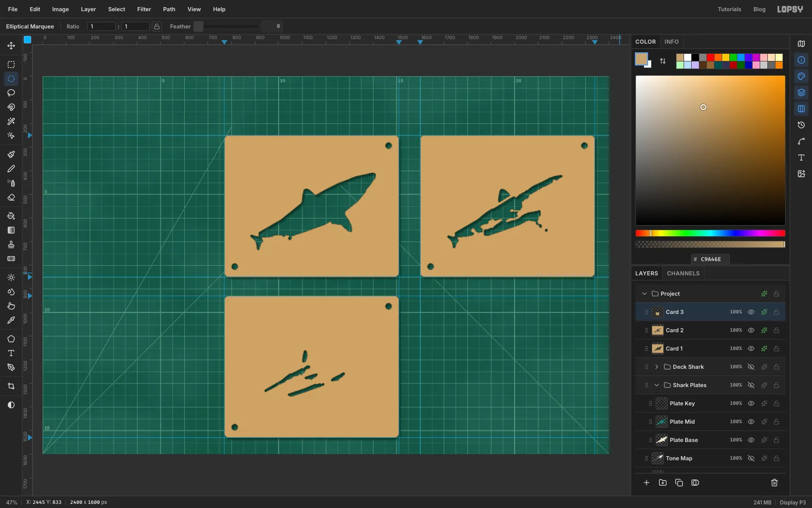Image resolution: width=812 pixels, height=508 pixels.
Task: Switch to the Channels tab
Action: (683, 273)
